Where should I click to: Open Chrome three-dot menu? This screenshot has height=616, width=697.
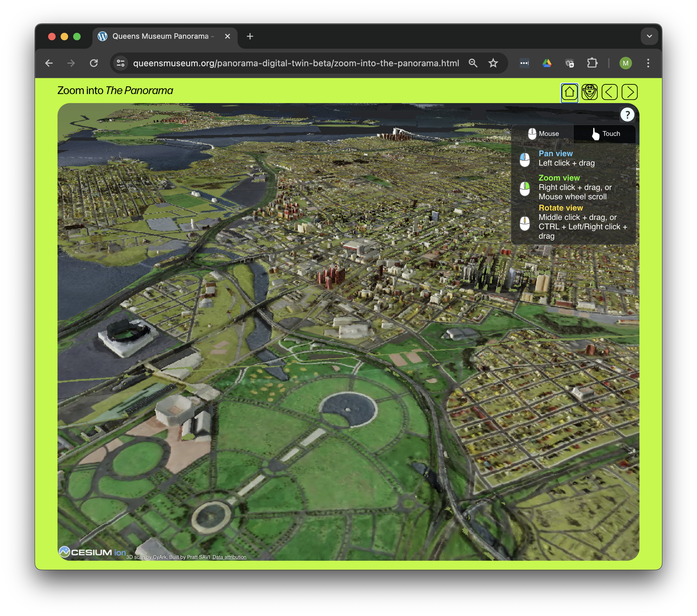(648, 63)
